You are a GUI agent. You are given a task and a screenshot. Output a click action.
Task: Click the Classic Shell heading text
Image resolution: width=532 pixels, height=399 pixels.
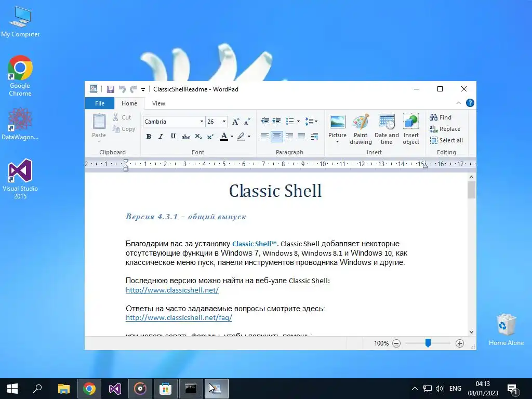[x=275, y=191]
